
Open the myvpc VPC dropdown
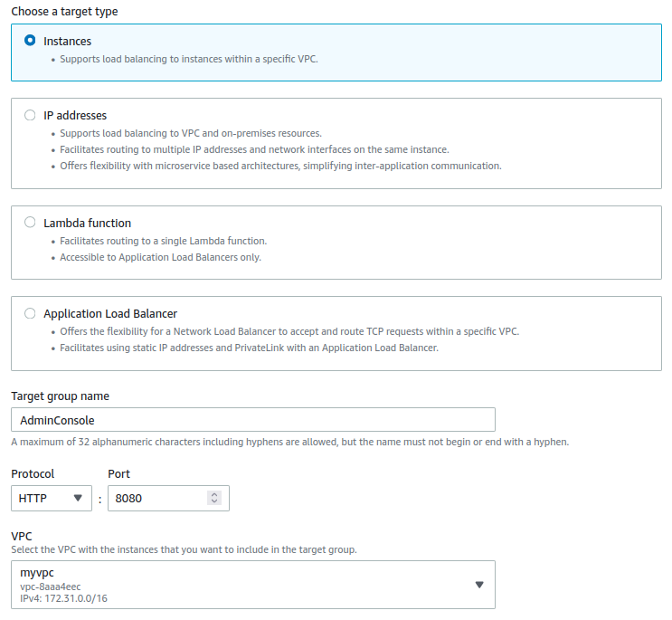pyautogui.click(x=253, y=585)
